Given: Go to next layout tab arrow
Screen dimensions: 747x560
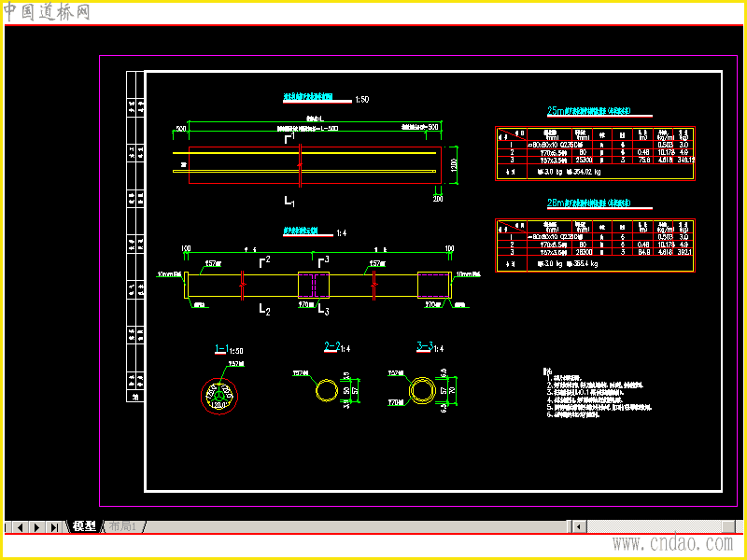Looking at the screenshot, I should coord(36,526).
